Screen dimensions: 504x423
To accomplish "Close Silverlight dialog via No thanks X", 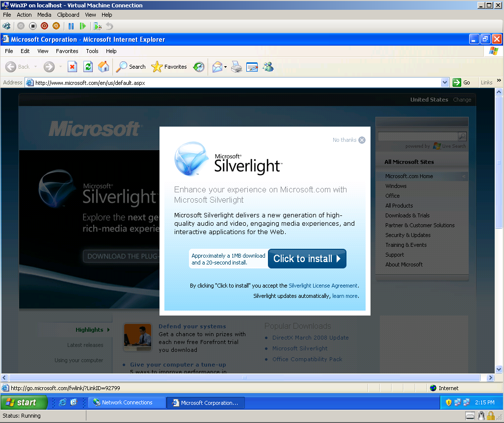I will (362, 140).
